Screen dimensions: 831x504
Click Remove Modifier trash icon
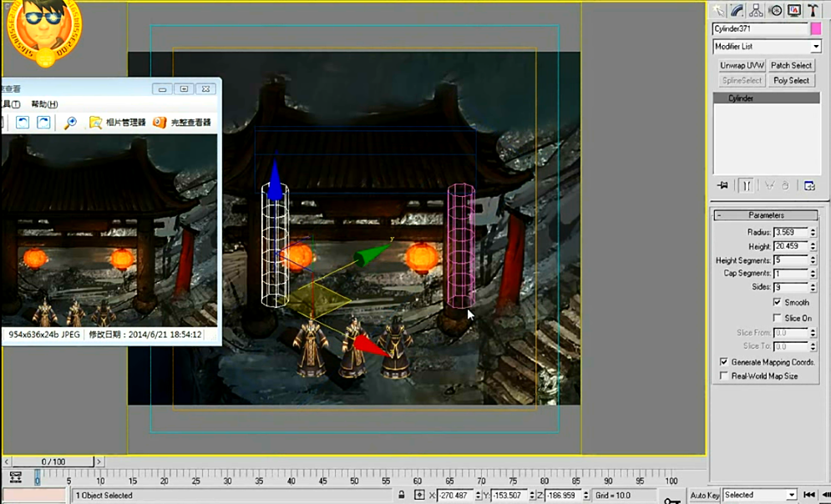[x=785, y=185]
